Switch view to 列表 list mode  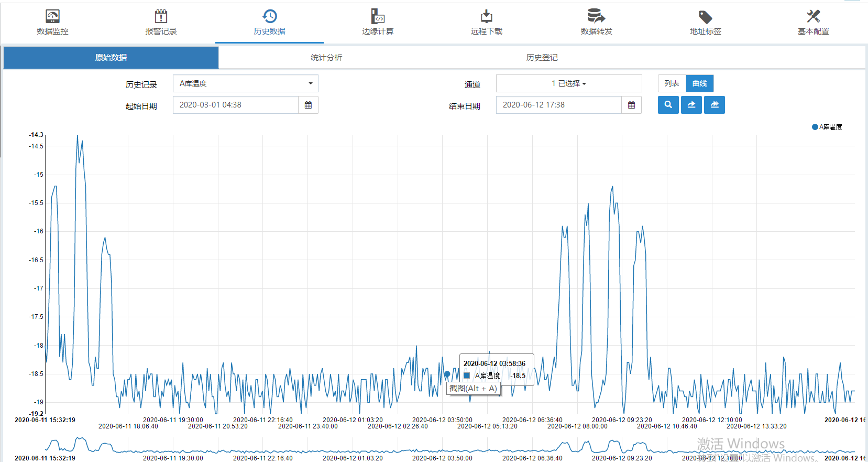coord(672,83)
